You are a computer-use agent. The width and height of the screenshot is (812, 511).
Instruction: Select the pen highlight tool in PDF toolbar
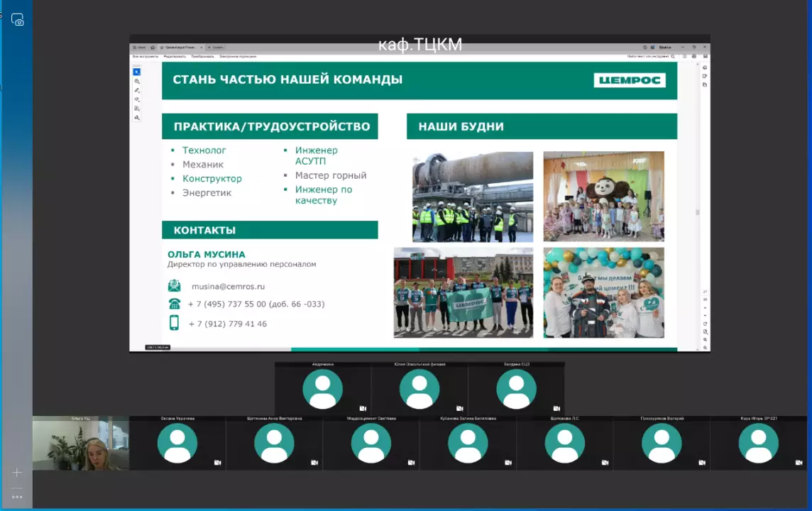coord(137,91)
